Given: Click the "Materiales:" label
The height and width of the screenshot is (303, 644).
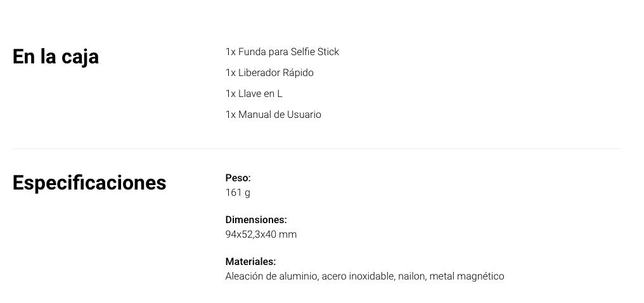Looking at the screenshot, I should [x=250, y=262].
